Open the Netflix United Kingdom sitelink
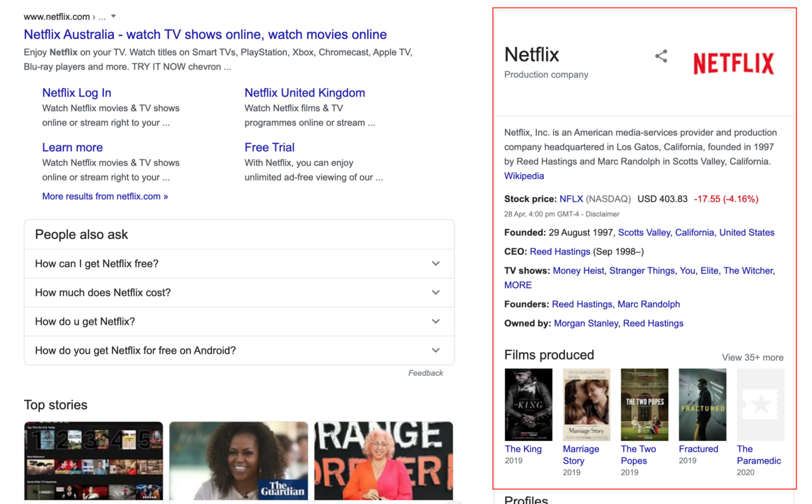 coord(304,93)
